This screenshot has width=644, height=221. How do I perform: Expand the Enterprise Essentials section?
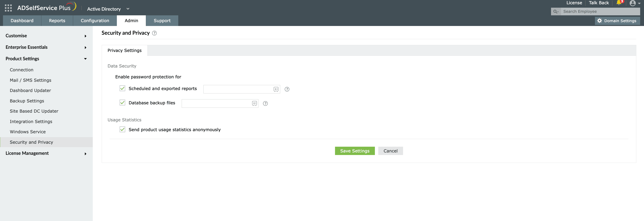pos(46,47)
